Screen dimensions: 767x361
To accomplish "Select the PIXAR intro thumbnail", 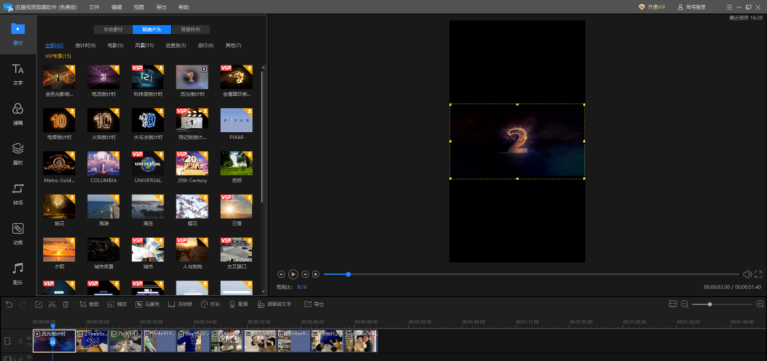I will click(x=236, y=120).
